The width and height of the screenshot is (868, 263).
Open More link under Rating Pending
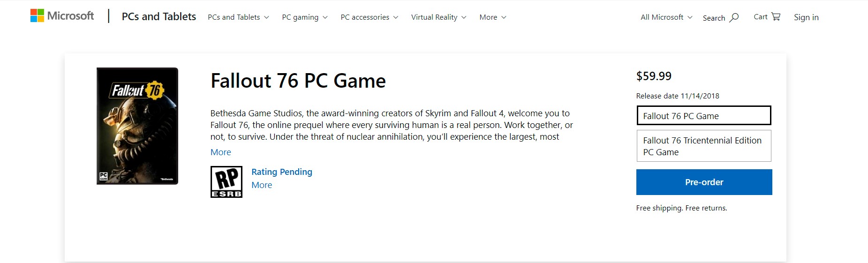[x=262, y=185]
